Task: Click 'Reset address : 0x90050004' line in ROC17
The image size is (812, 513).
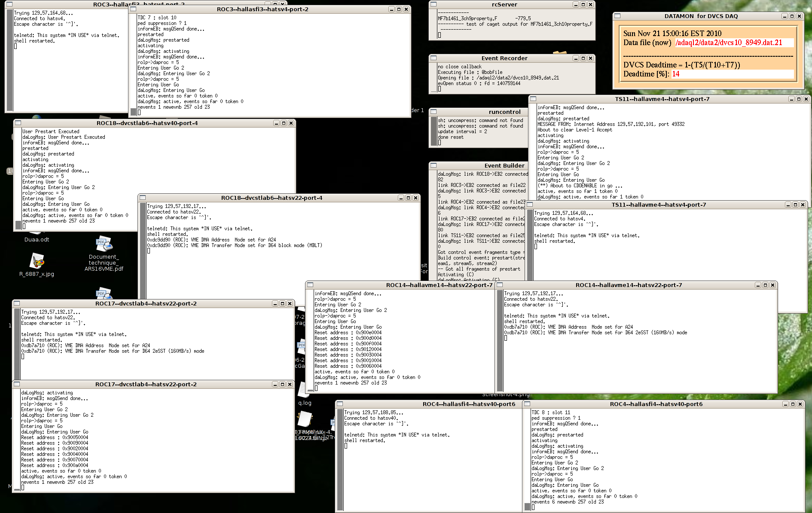Action: click(55, 437)
